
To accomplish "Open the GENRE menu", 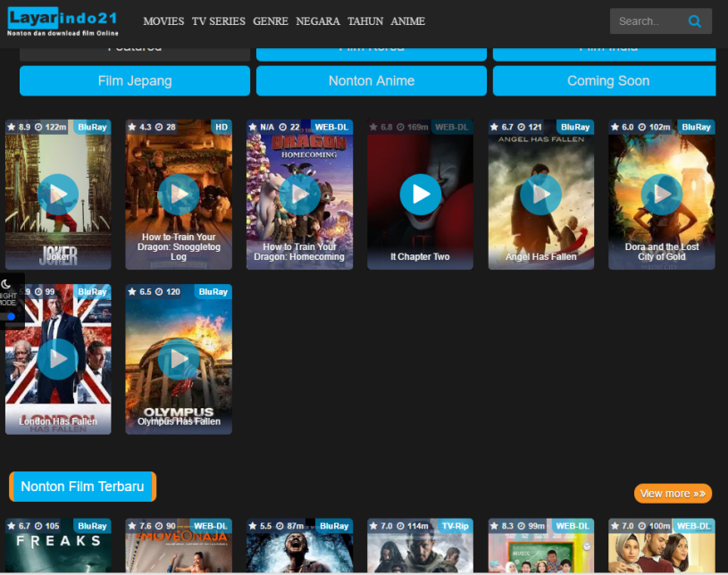I will point(270,21).
